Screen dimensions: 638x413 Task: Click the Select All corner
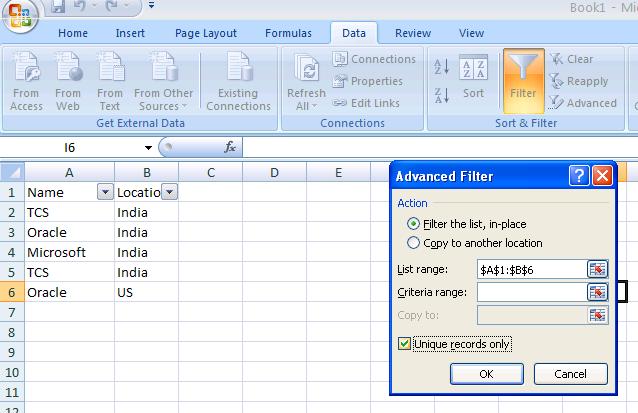click(12, 173)
